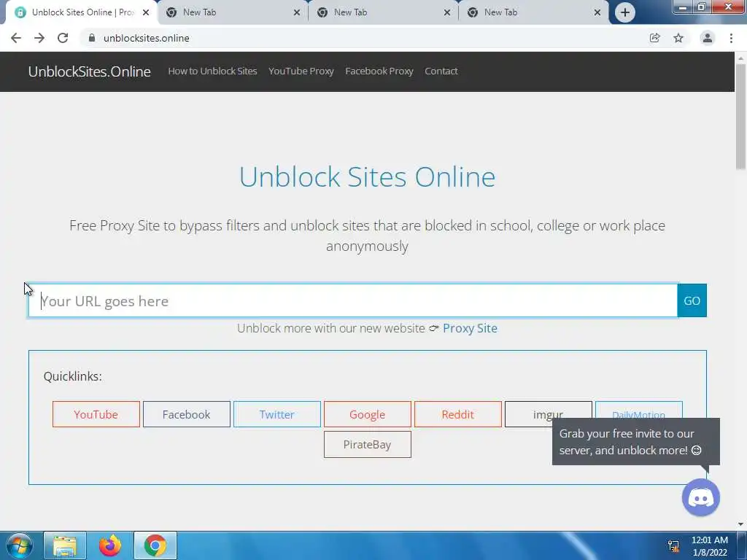747x560 pixels.
Task: Click the Chrome taskbar icon
Action: pos(155,545)
